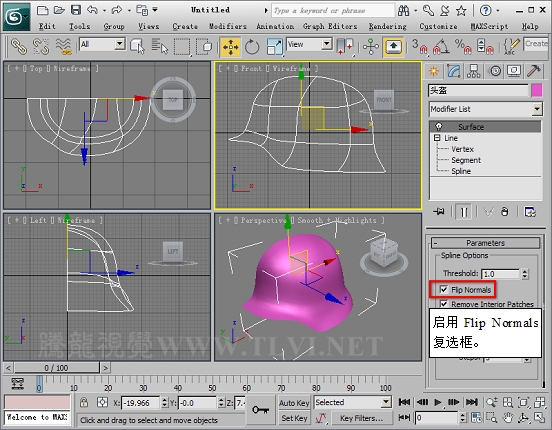Click the Remove Modifier trash icon
This screenshot has height=430, width=552.
click(x=504, y=212)
